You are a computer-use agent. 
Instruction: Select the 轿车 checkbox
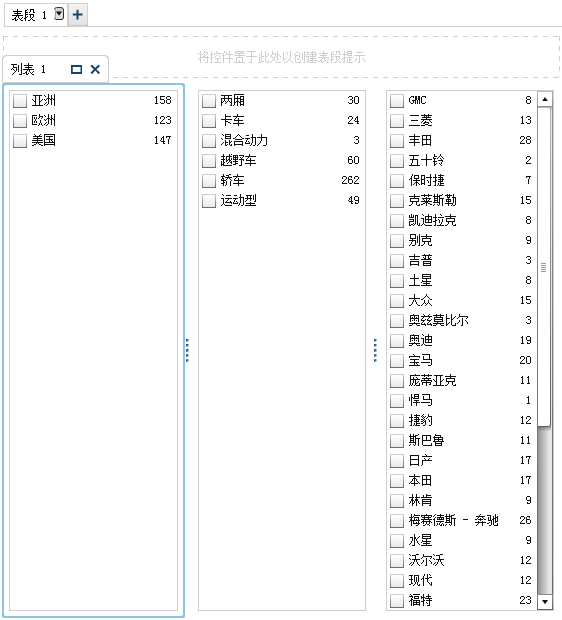pos(208,181)
